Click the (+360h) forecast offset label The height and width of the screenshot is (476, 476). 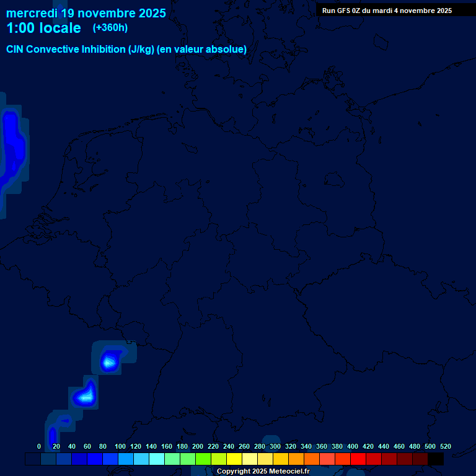[x=110, y=28]
